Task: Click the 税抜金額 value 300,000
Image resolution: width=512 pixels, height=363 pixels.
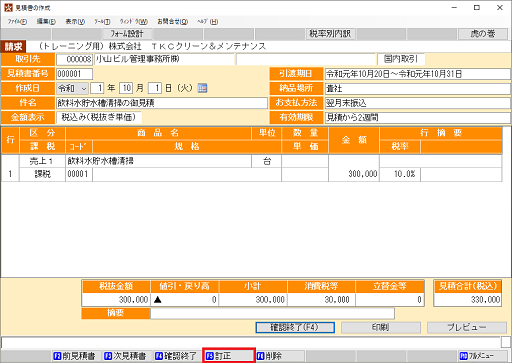Action: coord(116,300)
